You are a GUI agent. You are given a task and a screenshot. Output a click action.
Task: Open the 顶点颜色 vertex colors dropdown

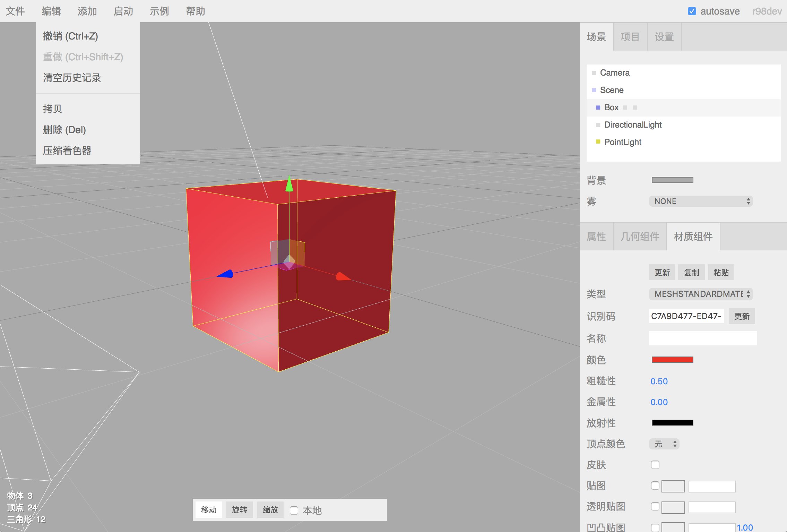[664, 444]
